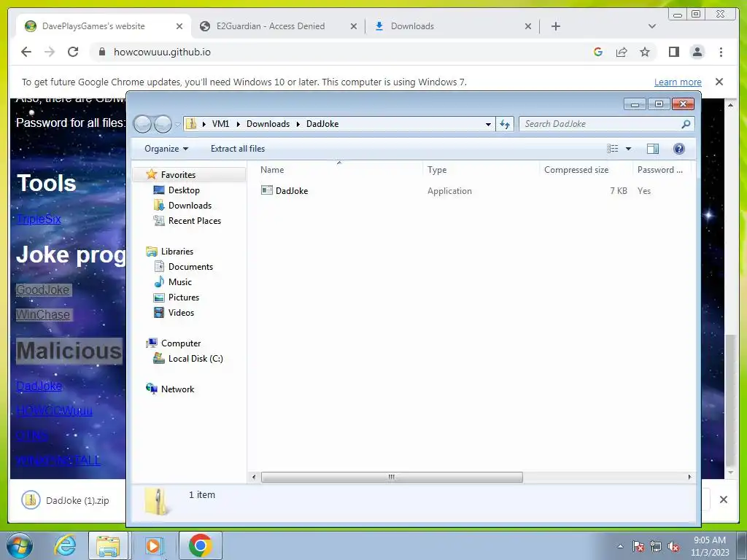Screen dimensions: 747x560
Task: Open the WinChase link
Action: point(43,314)
